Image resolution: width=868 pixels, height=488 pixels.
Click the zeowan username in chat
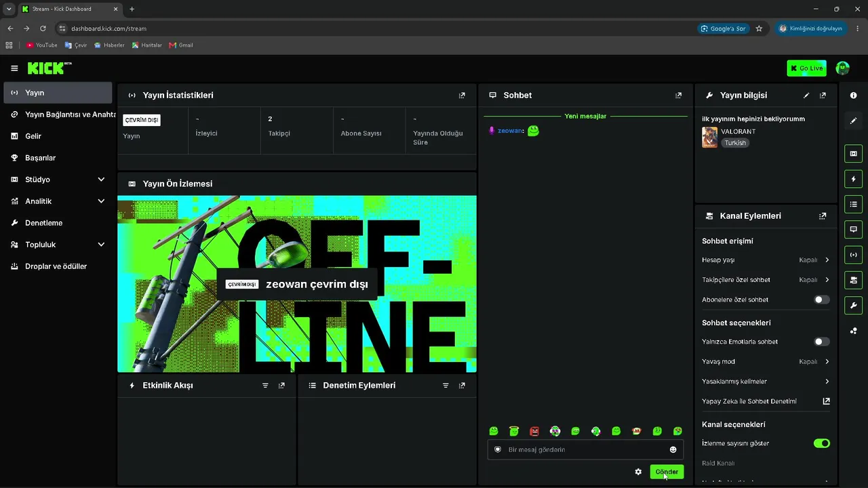(510, 131)
